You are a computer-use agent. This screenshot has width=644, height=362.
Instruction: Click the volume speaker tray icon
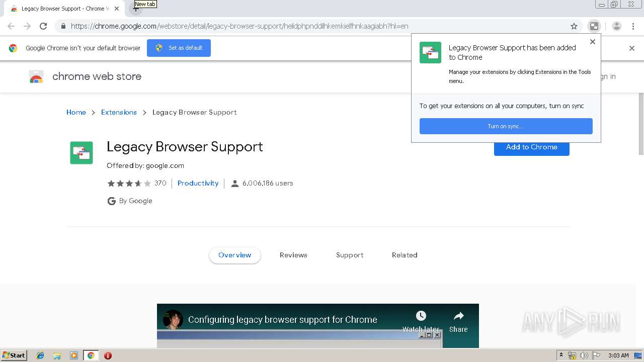[x=584, y=355]
